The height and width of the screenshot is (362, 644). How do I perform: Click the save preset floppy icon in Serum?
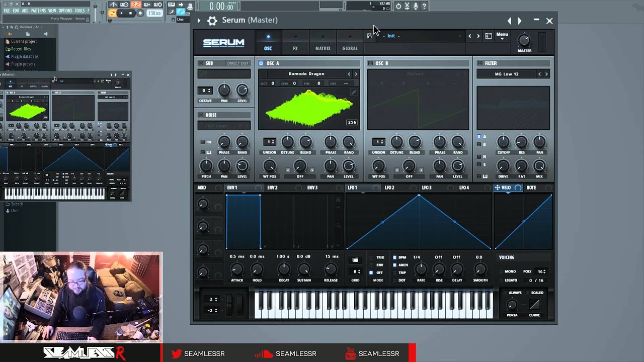pos(370,36)
